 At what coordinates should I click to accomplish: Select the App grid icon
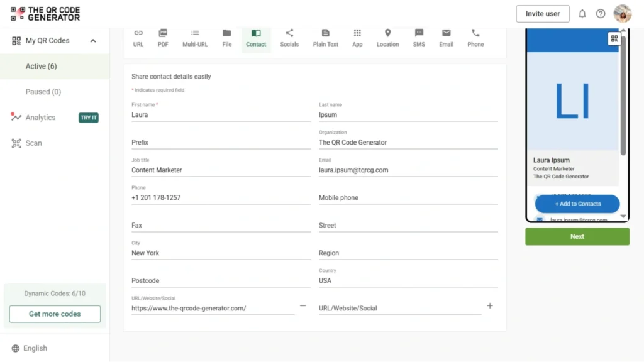tap(357, 33)
